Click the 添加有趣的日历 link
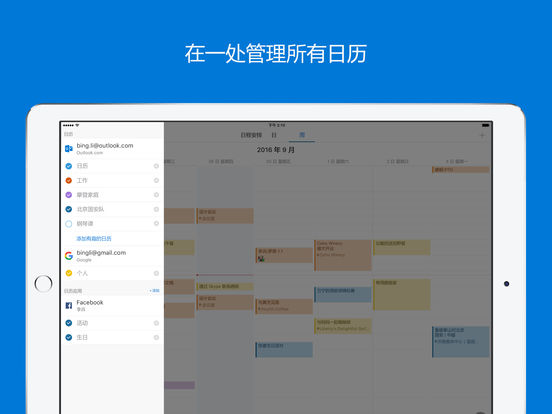This screenshot has width=552, height=414. pos(94,238)
